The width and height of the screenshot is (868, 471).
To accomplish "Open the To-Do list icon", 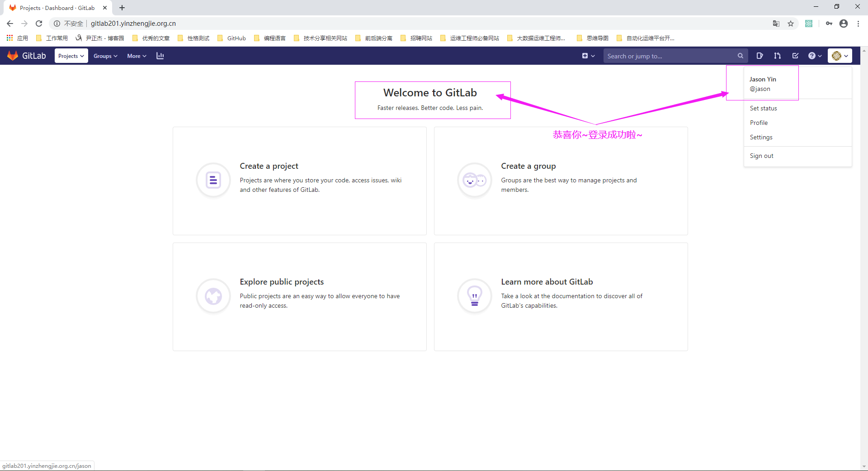I will [x=795, y=56].
